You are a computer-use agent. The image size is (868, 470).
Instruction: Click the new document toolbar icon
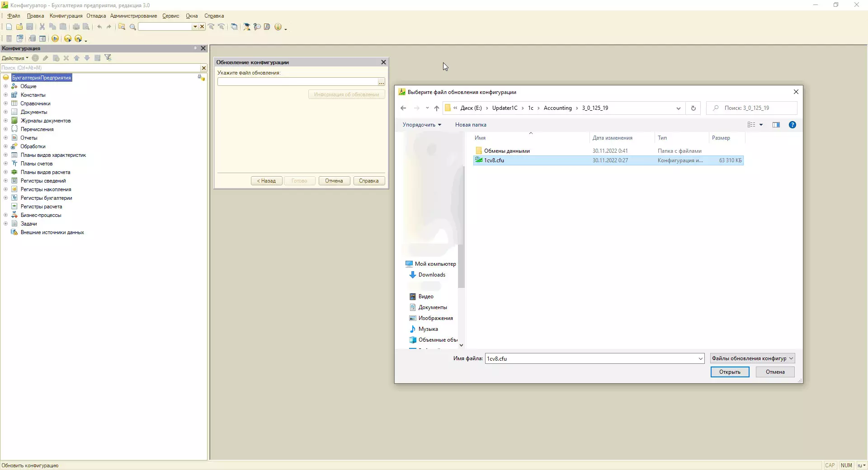(9, 27)
